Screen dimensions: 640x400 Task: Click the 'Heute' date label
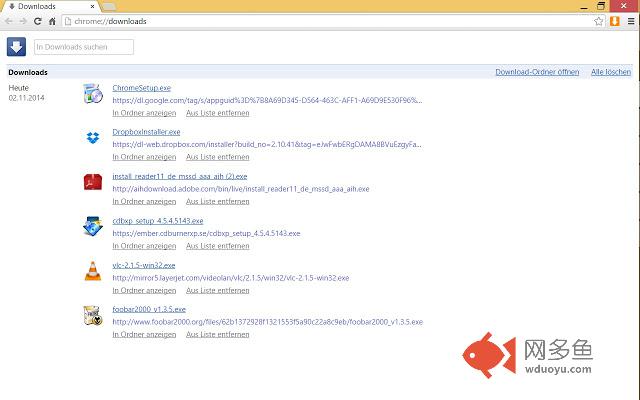pos(18,88)
